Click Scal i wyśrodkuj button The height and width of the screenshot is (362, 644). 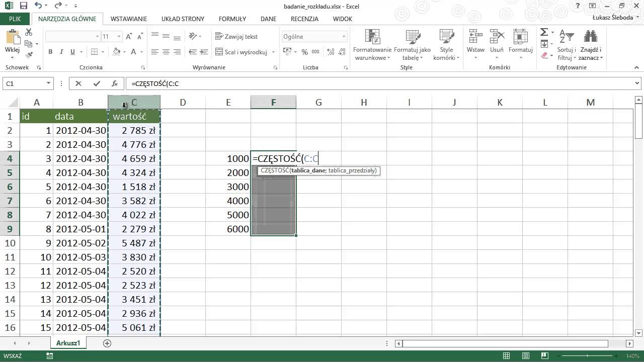click(242, 52)
